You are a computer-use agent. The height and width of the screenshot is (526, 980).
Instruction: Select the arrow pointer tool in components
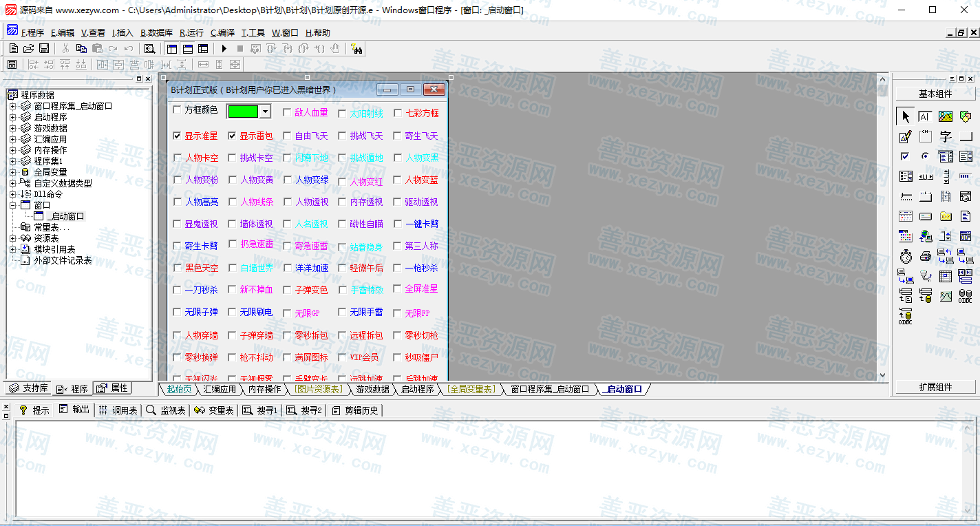click(906, 117)
